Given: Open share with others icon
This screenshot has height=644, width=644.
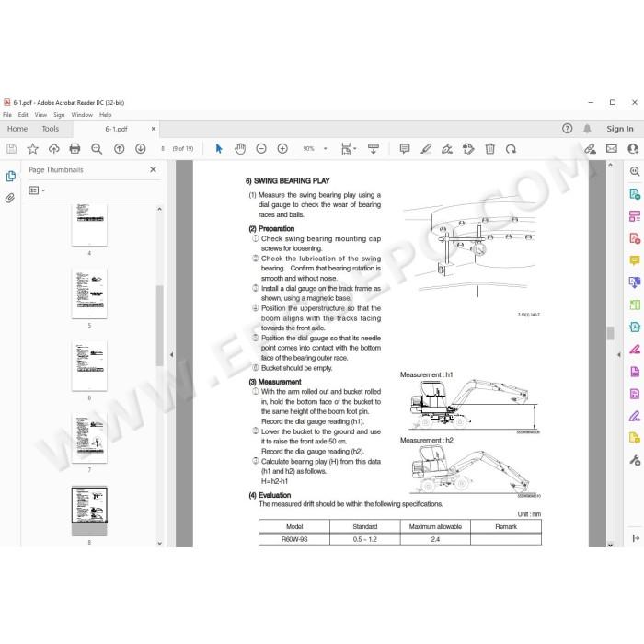Looking at the screenshot, I should tap(633, 149).
